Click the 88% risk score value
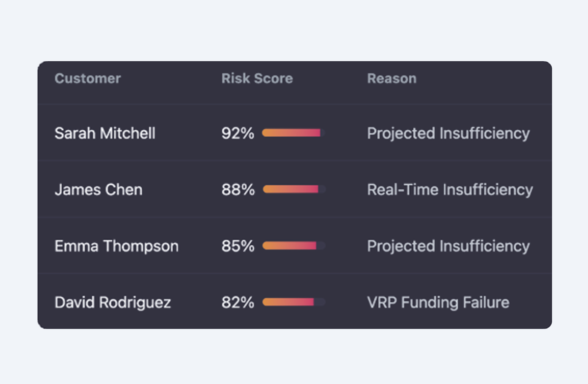Viewport: 588px width, 384px height. coord(238,189)
